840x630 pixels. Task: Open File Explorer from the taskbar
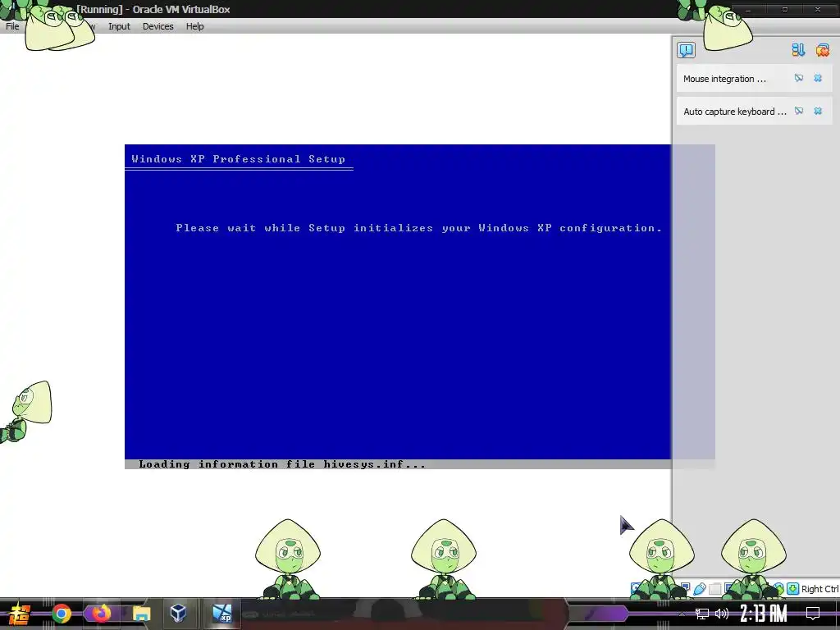pos(141,614)
